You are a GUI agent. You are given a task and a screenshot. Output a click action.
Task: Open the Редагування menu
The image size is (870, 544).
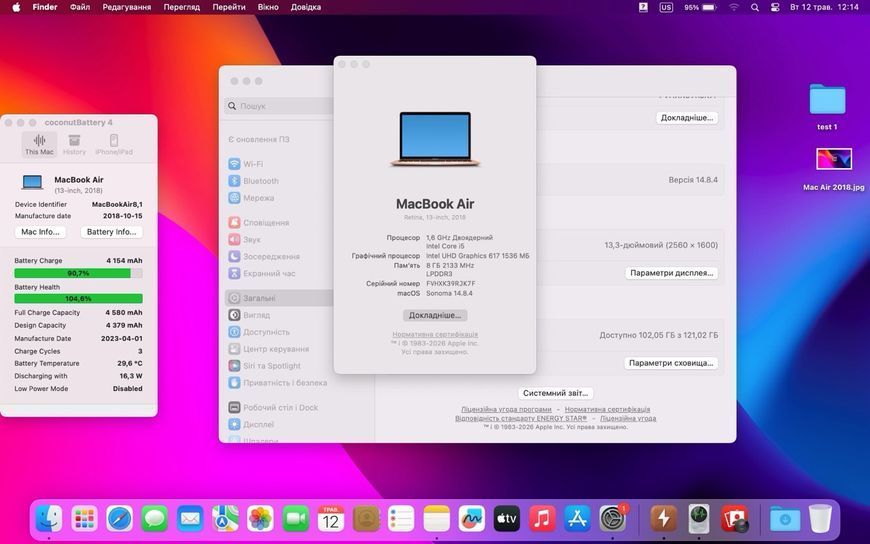127,7
